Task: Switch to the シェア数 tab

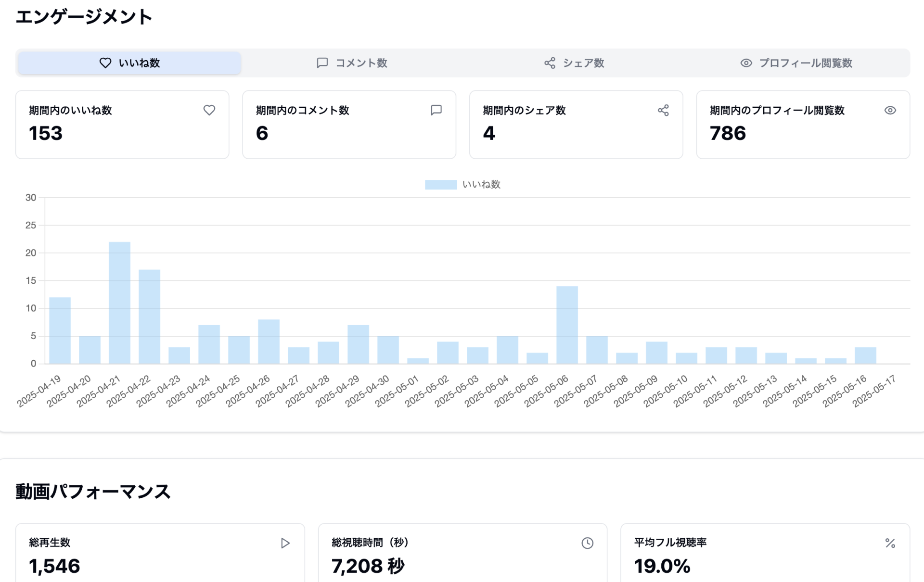Action: (574, 63)
